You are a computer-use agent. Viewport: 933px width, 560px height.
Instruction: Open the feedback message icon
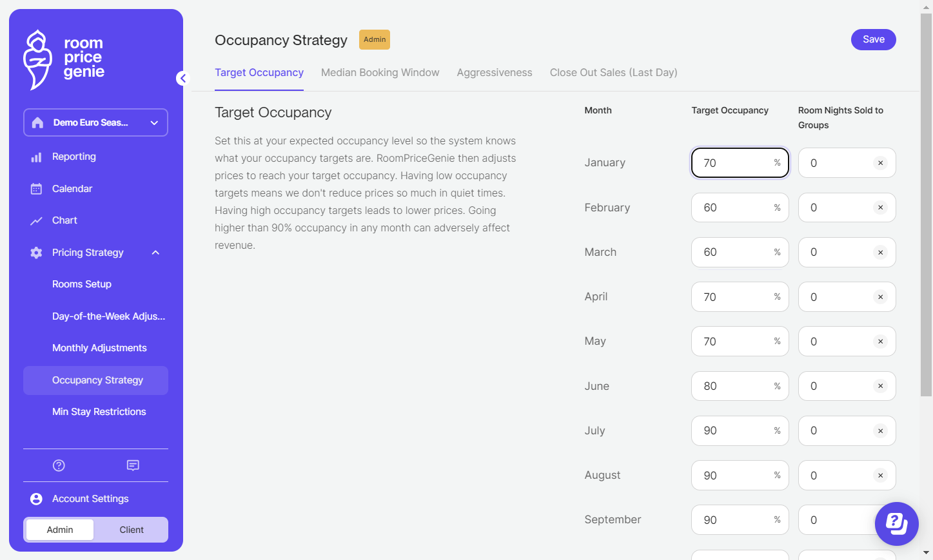(133, 465)
